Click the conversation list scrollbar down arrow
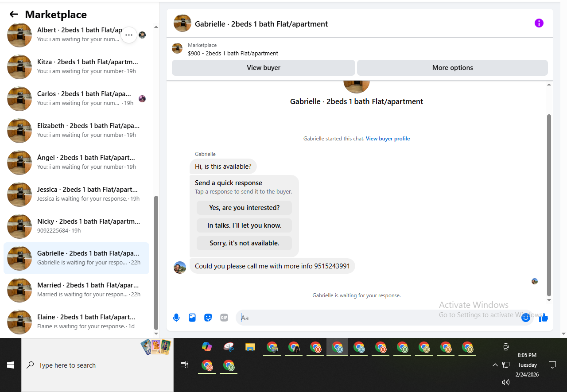Image resolution: width=567 pixels, height=392 pixels. (156, 334)
